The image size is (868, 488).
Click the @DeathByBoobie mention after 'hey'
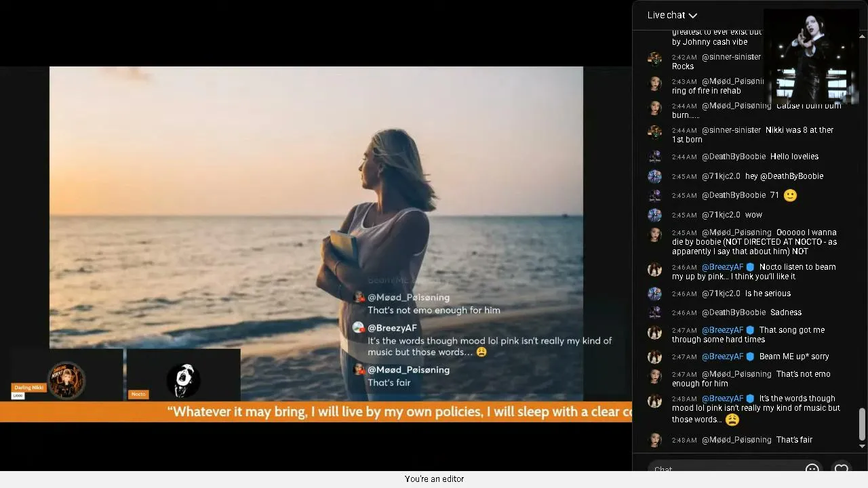tap(791, 176)
